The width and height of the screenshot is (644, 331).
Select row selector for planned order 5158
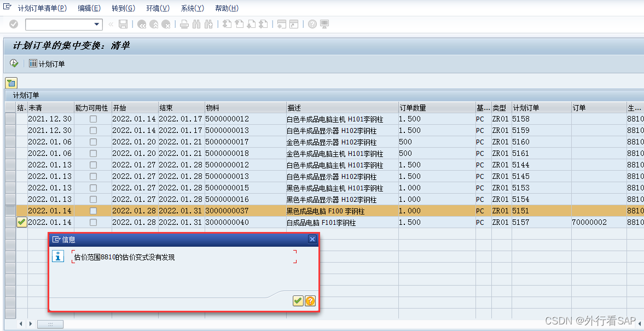10,119
